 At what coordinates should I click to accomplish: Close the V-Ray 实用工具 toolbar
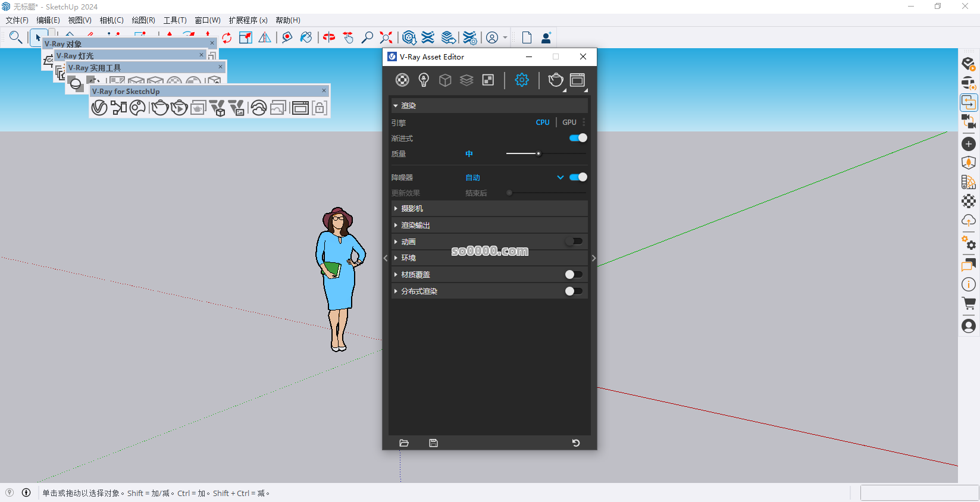220,67
